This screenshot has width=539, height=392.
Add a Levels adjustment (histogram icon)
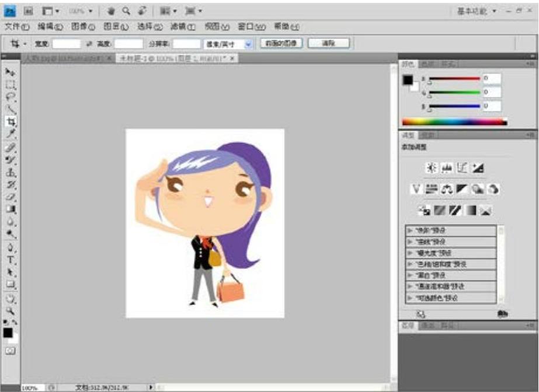[447, 168]
